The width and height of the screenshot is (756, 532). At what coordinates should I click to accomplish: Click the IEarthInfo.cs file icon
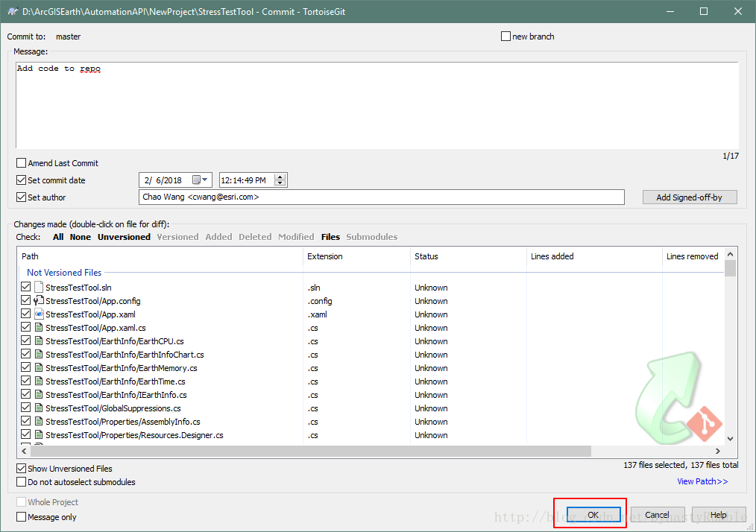click(39, 395)
